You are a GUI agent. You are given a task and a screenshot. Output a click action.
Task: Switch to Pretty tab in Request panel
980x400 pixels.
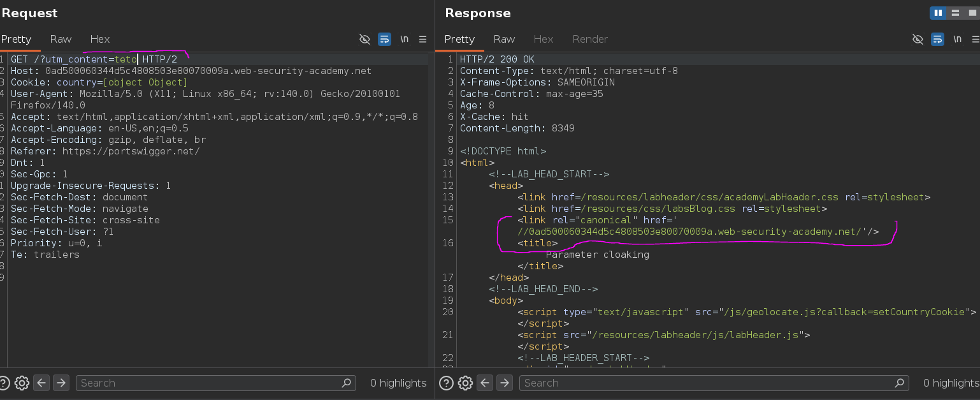point(16,39)
